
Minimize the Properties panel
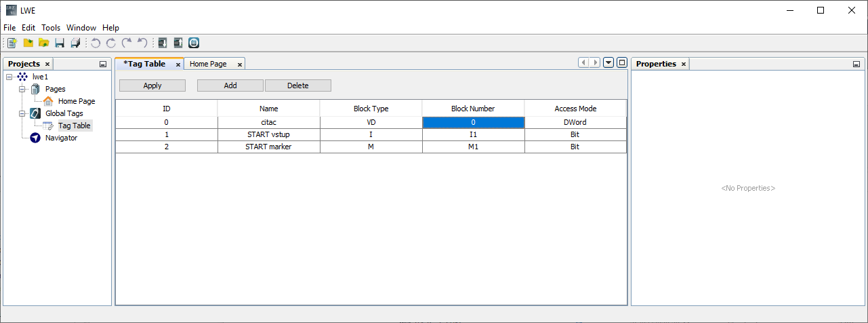tap(856, 64)
